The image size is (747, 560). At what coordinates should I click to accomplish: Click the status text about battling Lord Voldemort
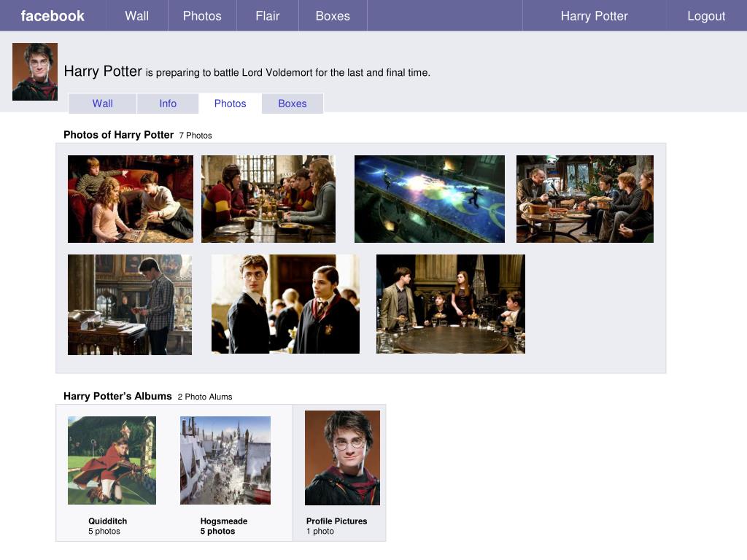click(287, 73)
